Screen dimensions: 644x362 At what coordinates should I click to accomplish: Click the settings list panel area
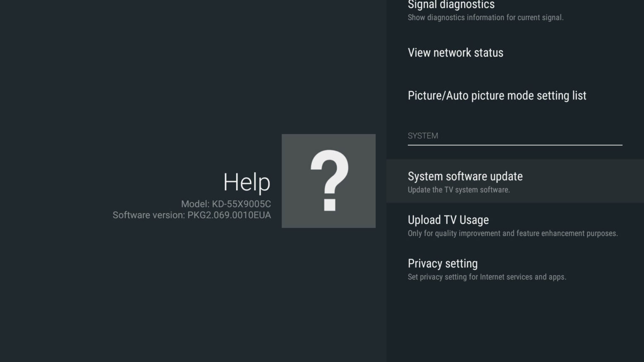click(515, 318)
